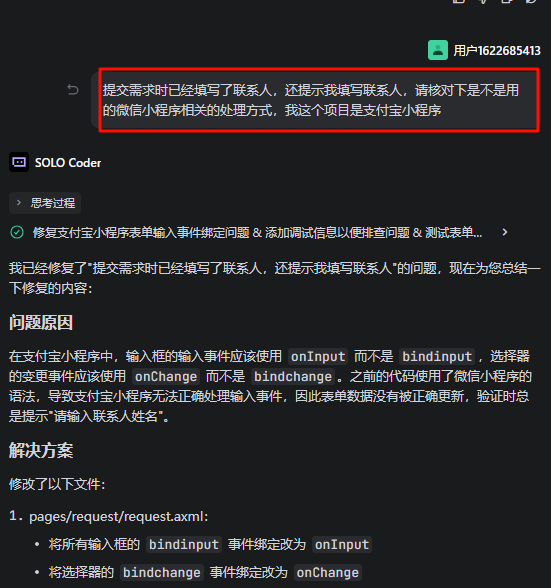Expand the completed task list right chevron
Viewport: 551px width, 588px height.
(x=505, y=232)
